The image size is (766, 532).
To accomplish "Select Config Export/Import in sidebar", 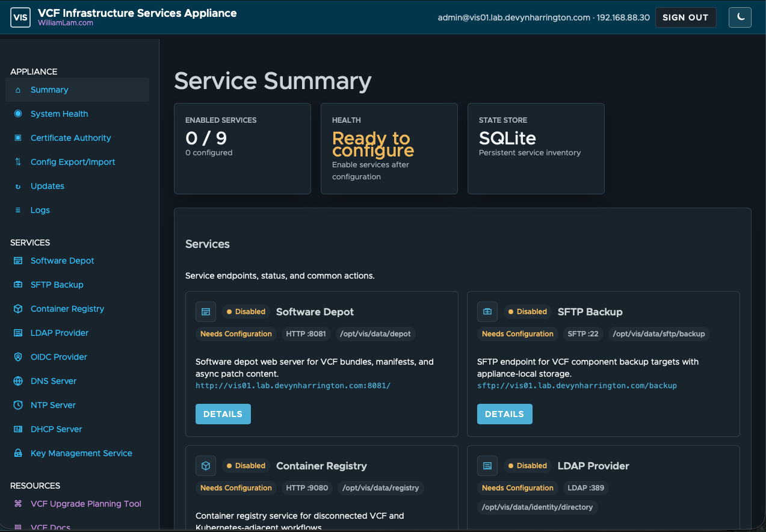I will 77,162.
